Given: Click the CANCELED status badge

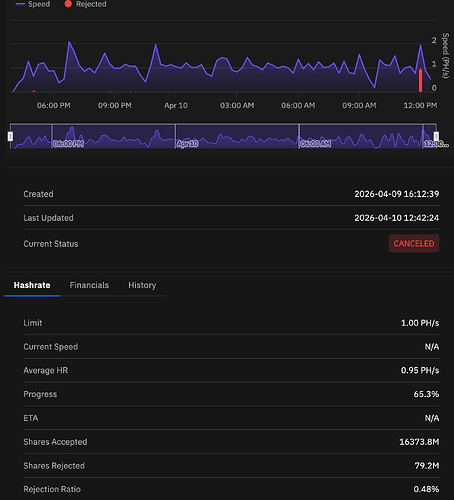Looking at the screenshot, I should tap(414, 244).
